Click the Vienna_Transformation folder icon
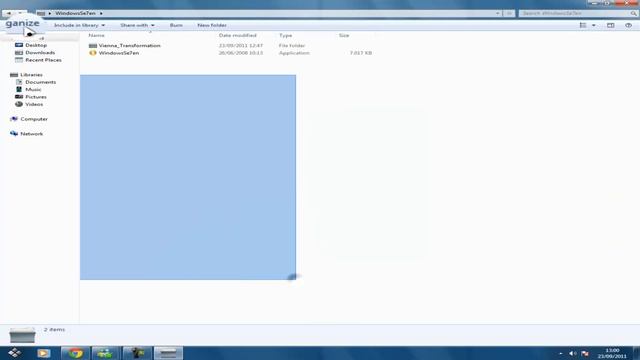The image size is (640, 360). tap(93, 45)
